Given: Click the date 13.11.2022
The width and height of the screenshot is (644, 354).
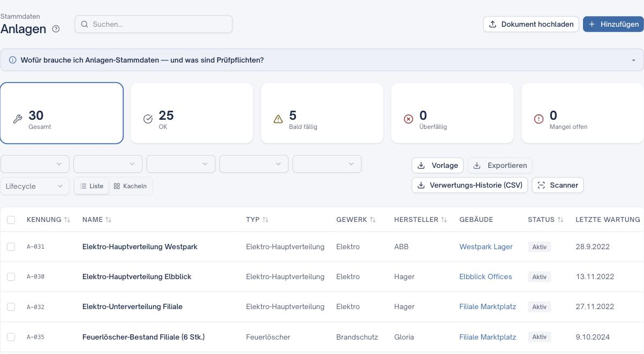Looking at the screenshot, I should [595, 276].
